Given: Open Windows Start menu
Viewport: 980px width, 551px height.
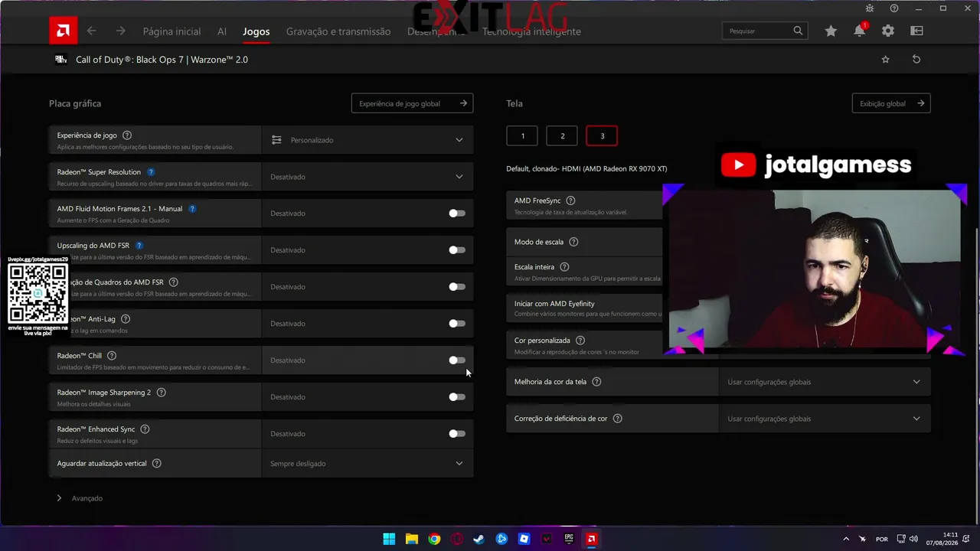Looking at the screenshot, I should (389, 539).
